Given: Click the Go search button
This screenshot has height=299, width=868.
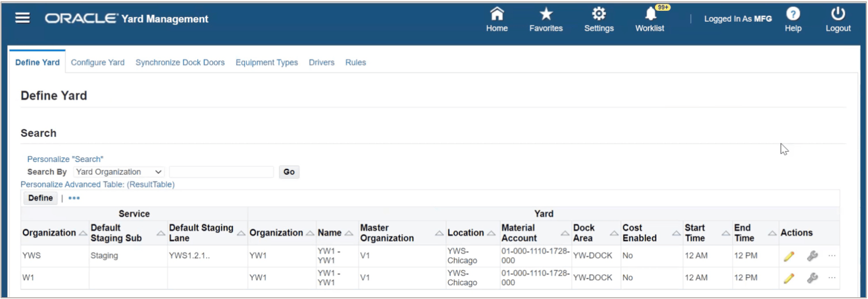Looking at the screenshot, I should 289,172.
